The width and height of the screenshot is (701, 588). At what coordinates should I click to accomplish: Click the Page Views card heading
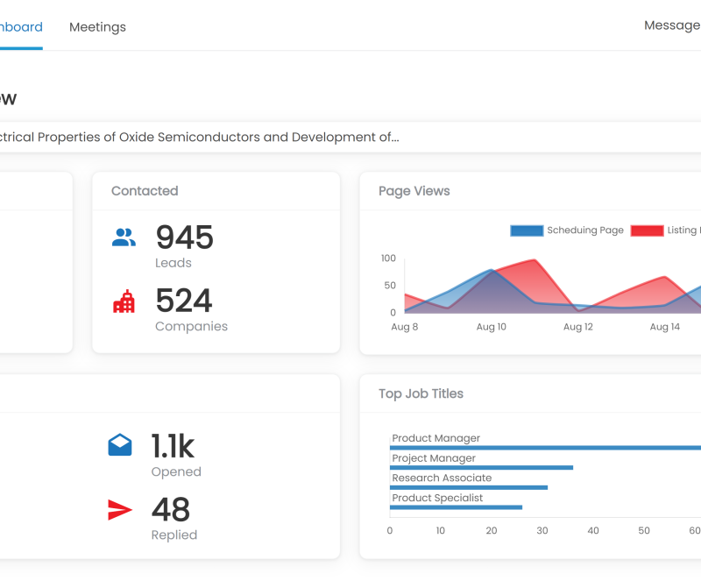(414, 191)
